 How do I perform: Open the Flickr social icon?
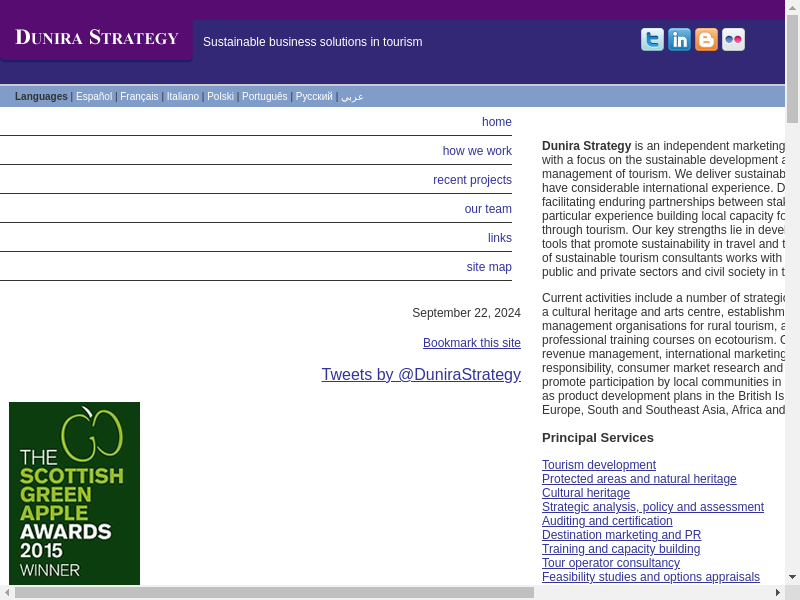point(733,40)
